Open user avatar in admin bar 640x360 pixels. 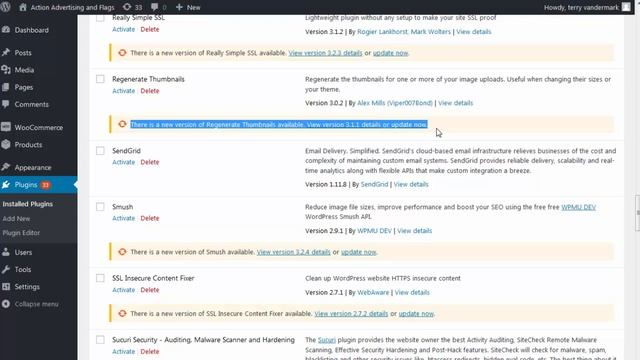626,7
